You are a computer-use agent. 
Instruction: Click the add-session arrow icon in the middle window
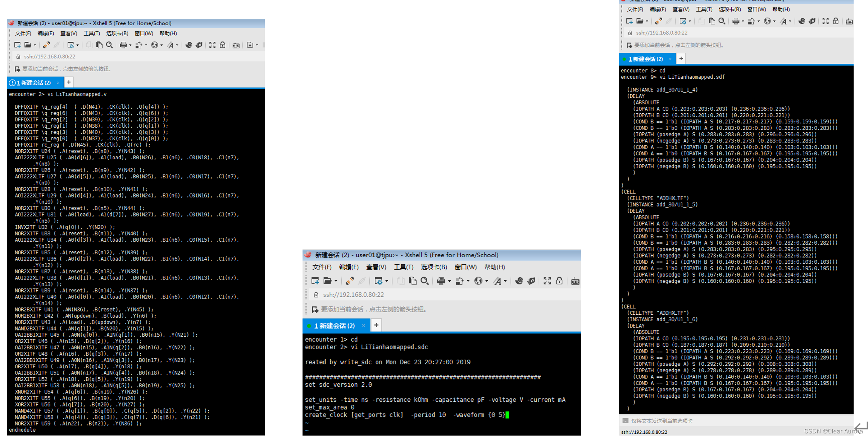point(315,309)
